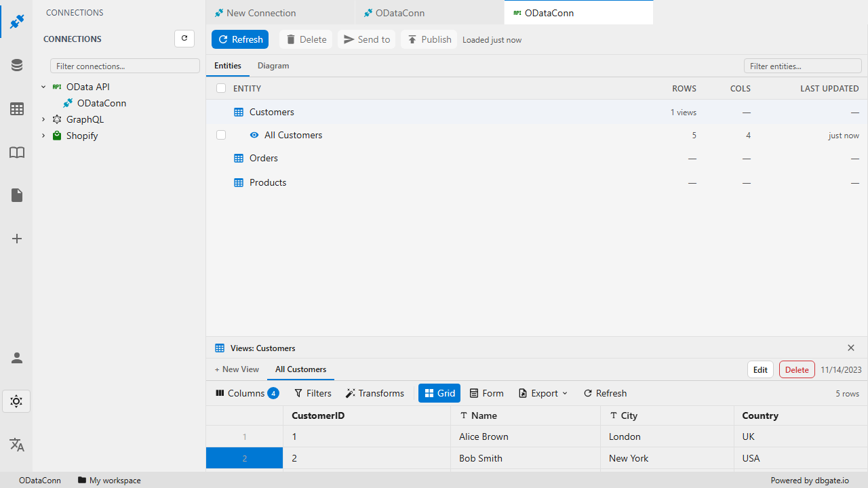This screenshot has height=488, width=868.
Task: Switch to the New Connection tab
Action: (280, 13)
